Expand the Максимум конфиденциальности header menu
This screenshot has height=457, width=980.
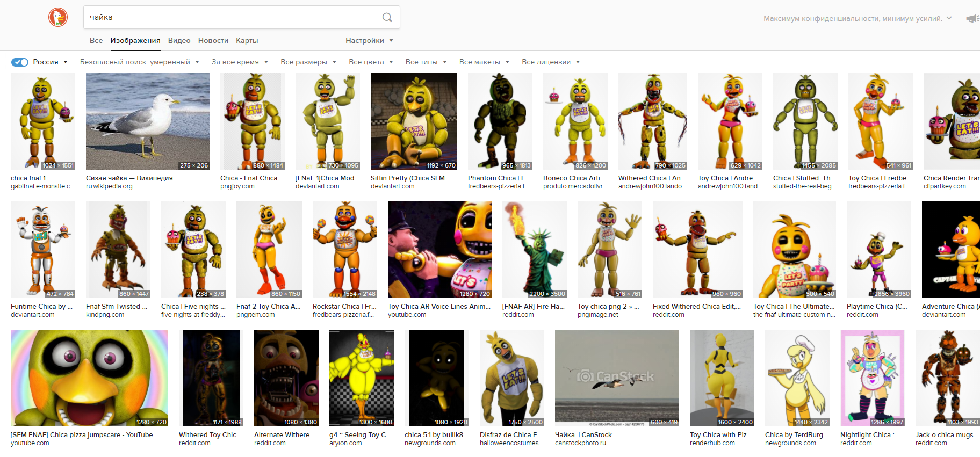pos(857,18)
